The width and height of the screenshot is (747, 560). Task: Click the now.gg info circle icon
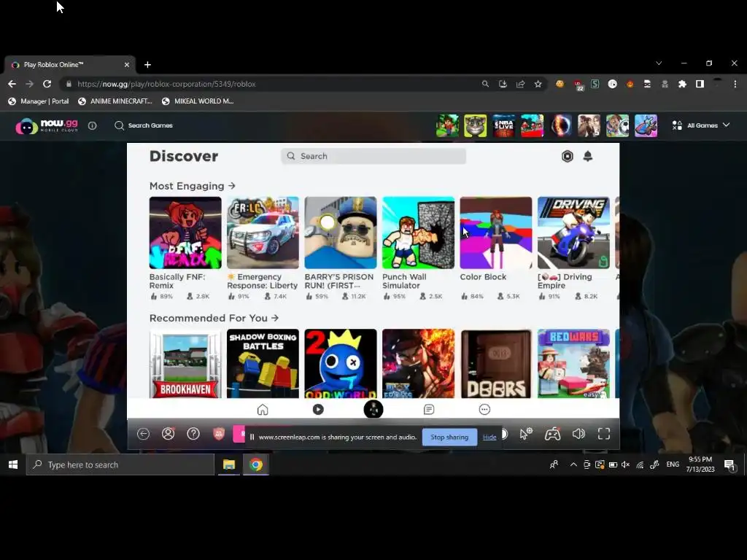pyautogui.click(x=93, y=125)
